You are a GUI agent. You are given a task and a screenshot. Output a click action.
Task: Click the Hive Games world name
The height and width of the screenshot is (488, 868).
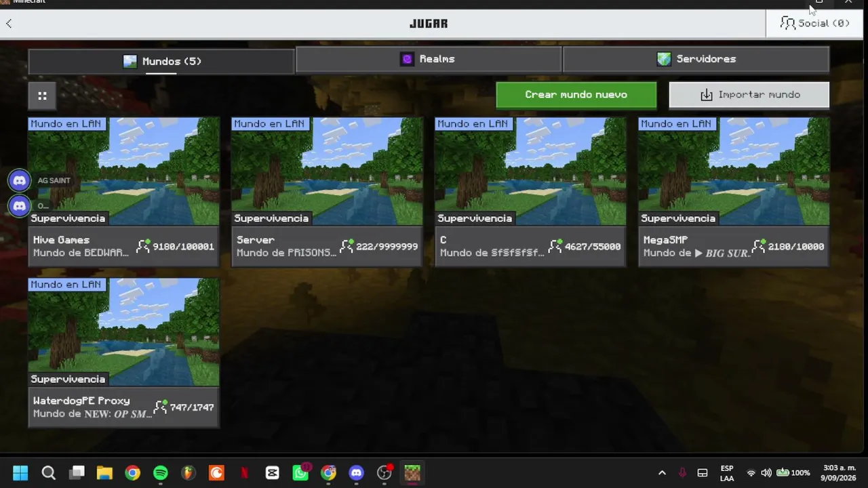click(61, 240)
